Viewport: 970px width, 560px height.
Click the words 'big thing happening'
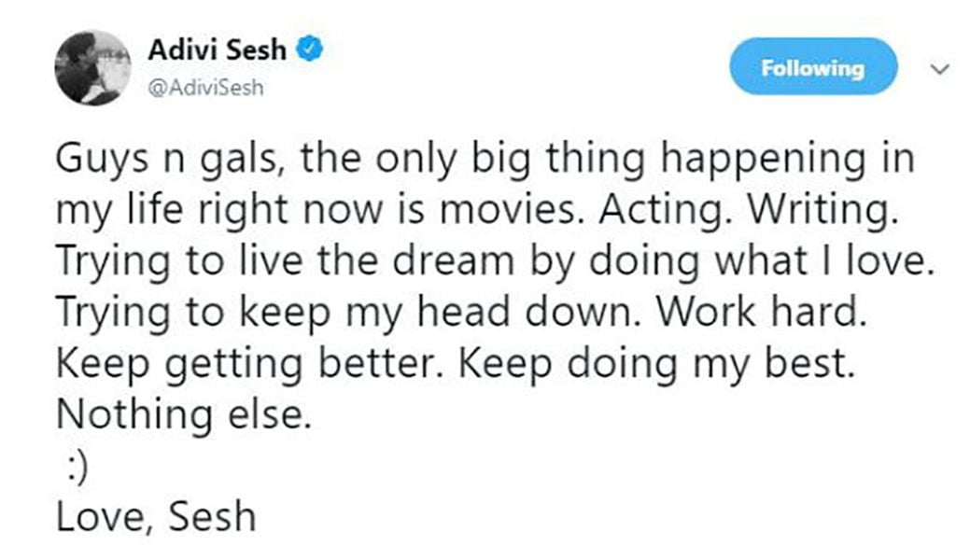click(663, 161)
